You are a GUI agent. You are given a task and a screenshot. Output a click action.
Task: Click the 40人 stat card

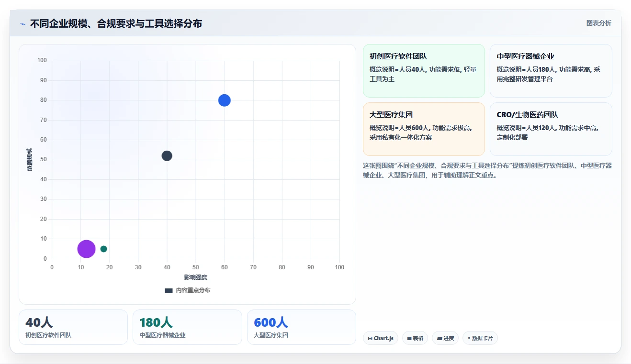tap(73, 327)
